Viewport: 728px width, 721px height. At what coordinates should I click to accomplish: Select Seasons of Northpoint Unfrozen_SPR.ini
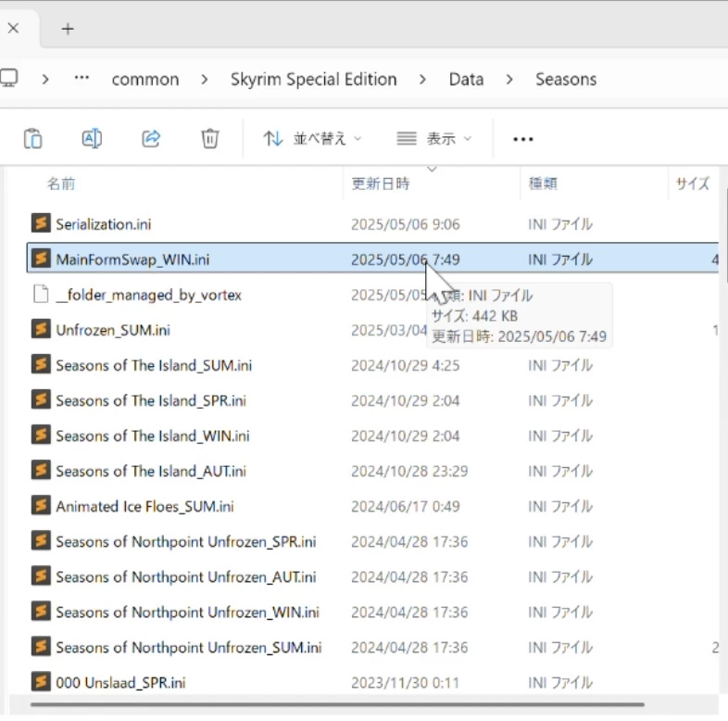tap(373, 542)
